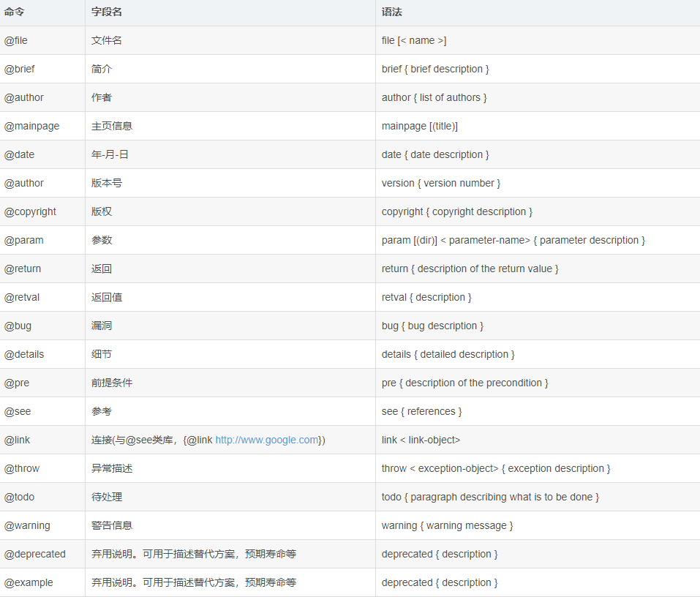The height and width of the screenshot is (597, 700).
Task: Click the 警告信息 field name cell
Action: [x=112, y=525]
